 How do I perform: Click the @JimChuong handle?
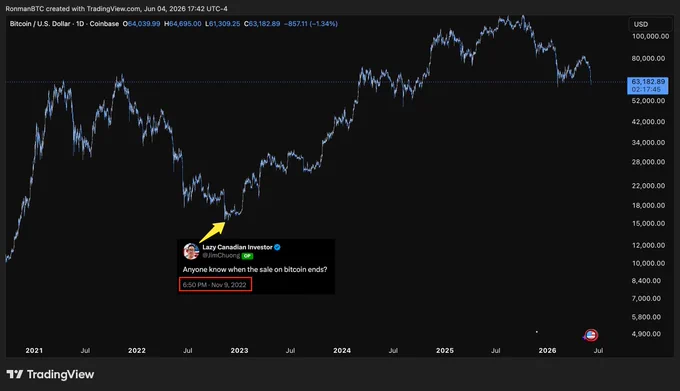point(221,255)
